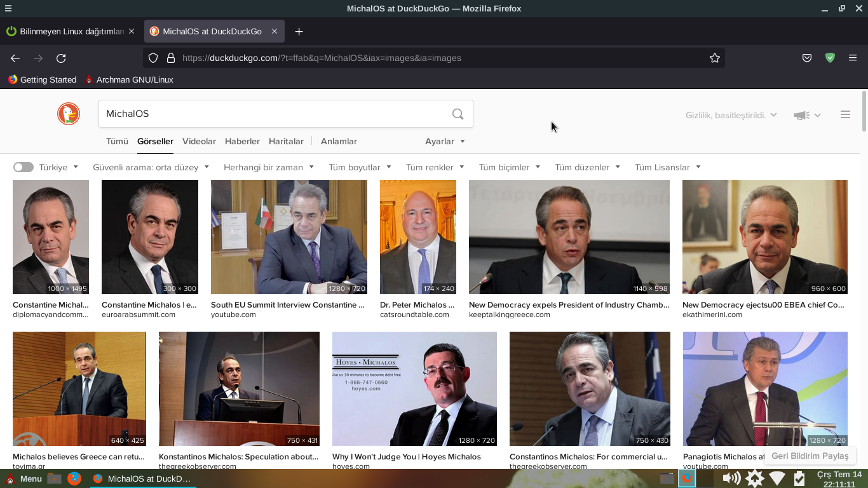
Task: Click the keeptalkinggreece.com source link
Action: tap(510, 315)
